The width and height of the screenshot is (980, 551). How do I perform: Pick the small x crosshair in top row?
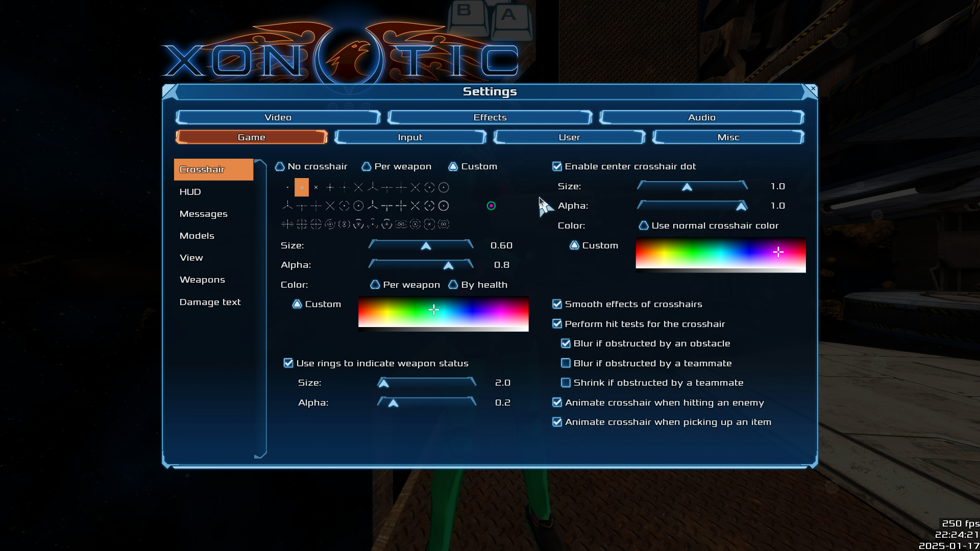tap(316, 187)
